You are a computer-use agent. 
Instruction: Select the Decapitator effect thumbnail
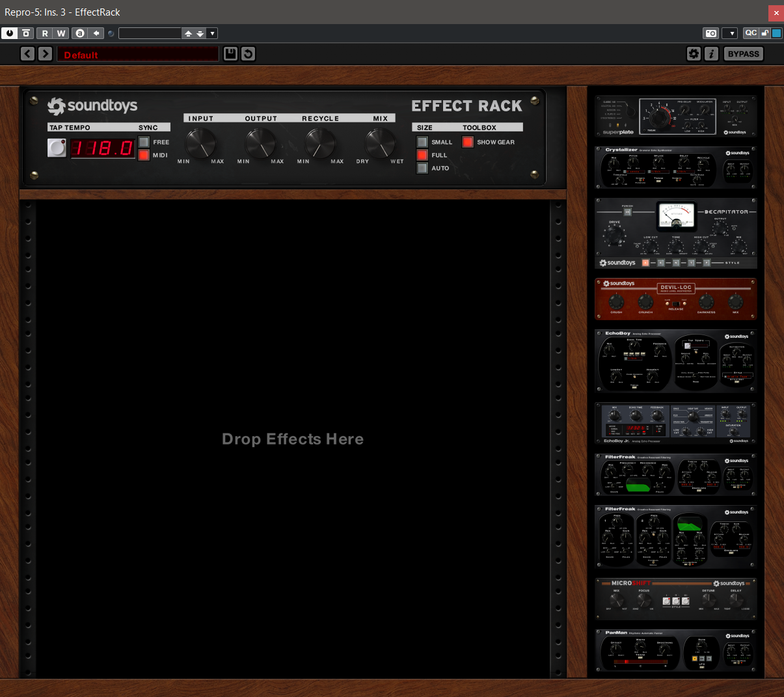676,234
